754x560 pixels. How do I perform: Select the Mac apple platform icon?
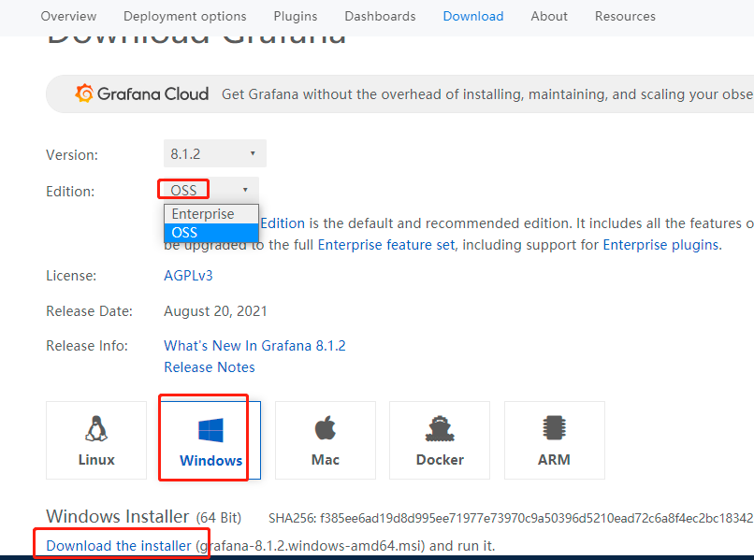click(x=326, y=427)
